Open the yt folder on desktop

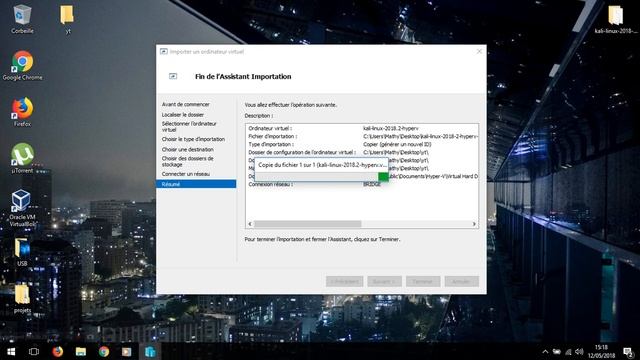[x=67, y=19]
